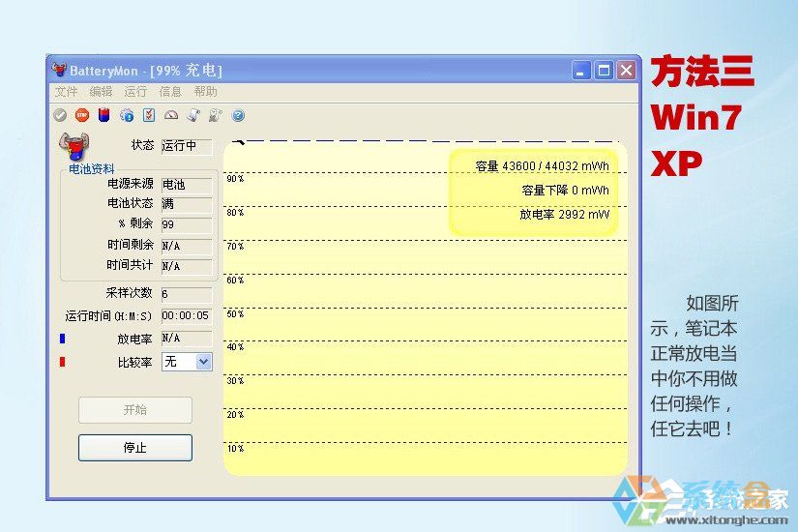Image resolution: width=798 pixels, height=532 pixels.
Task: Click the log tools icon next to help
Action: pyautogui.click(x=216, y=115)
